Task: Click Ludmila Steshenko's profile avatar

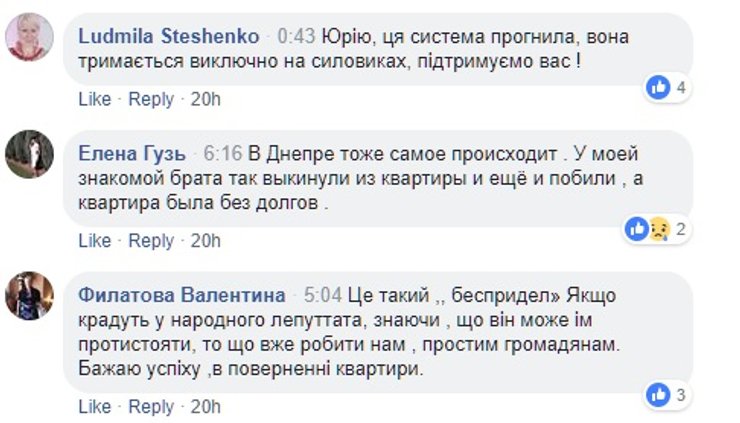Action: click(29, 38)
